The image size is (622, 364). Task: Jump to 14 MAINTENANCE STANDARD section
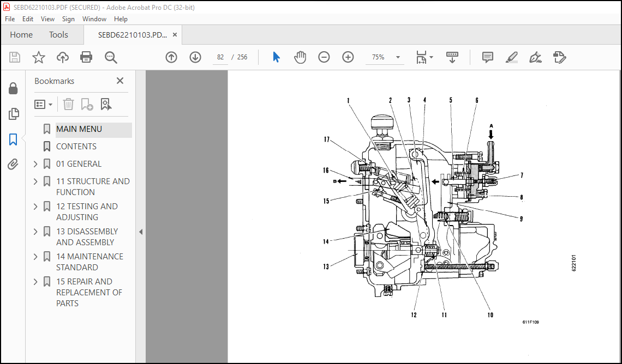click(x=89, y=262)
